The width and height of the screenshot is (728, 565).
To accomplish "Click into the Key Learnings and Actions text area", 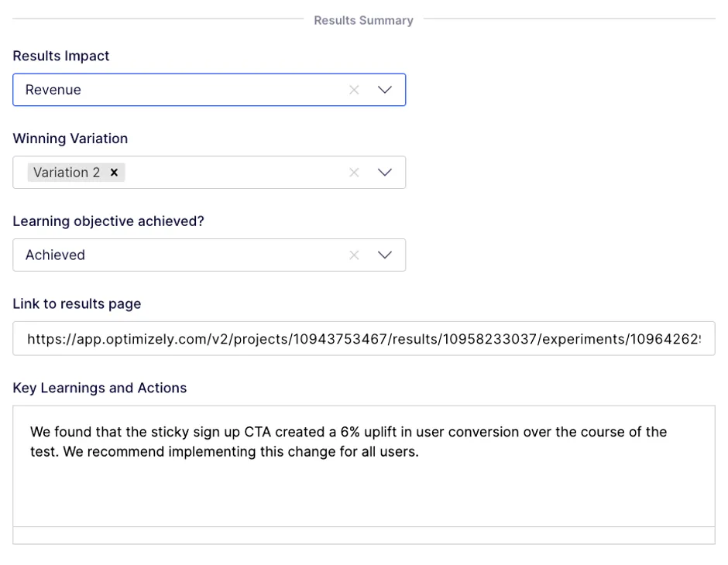I will (x=363, y=466).
